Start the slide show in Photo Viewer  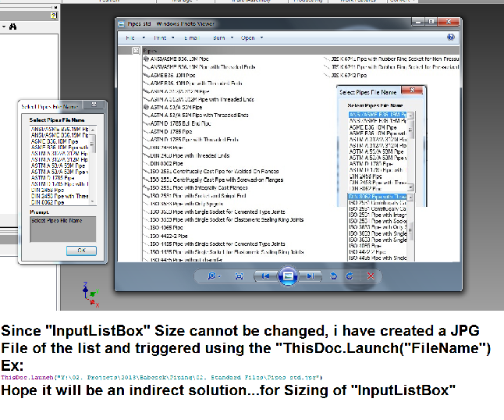pyautogui.click(x=288, y=276)
